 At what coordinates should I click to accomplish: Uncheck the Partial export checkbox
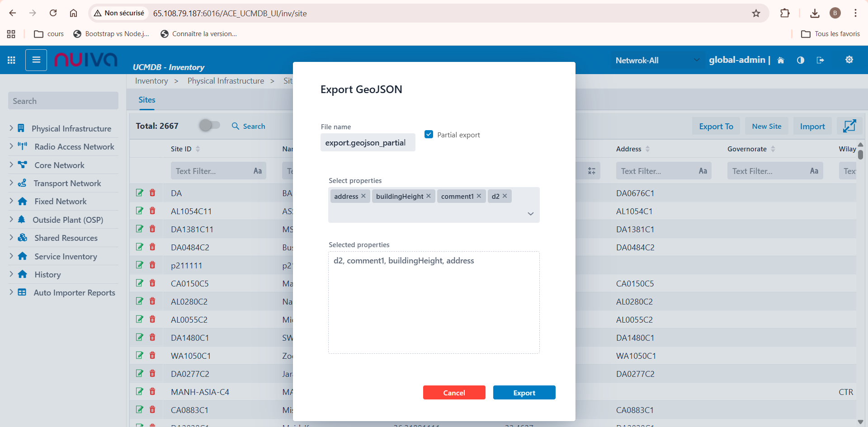click(429, 134)
